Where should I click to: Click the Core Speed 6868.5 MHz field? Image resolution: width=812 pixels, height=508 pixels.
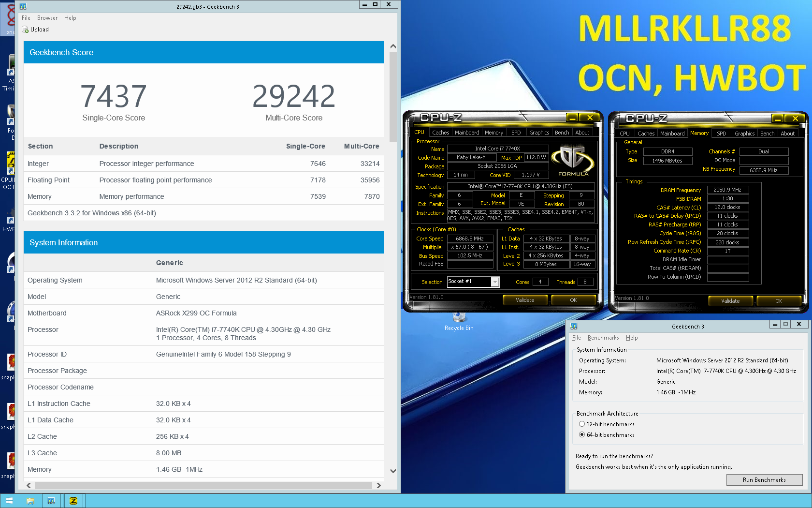pyautogui.click(x=470, y=239)
